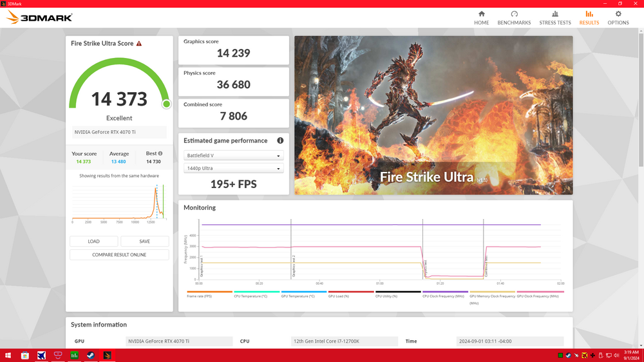
Task: Click Your score value 14 373
Action: [83, 162]
